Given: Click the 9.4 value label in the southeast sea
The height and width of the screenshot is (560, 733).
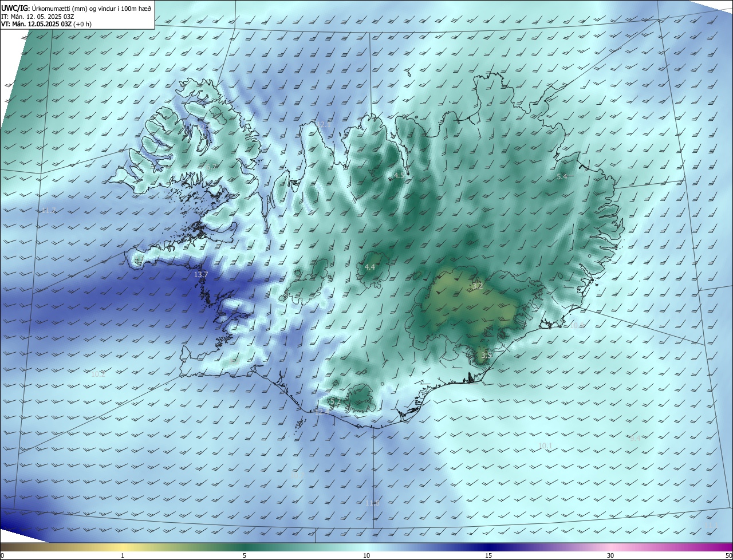Looking at the screenshot, I should (x=635, y=438).
